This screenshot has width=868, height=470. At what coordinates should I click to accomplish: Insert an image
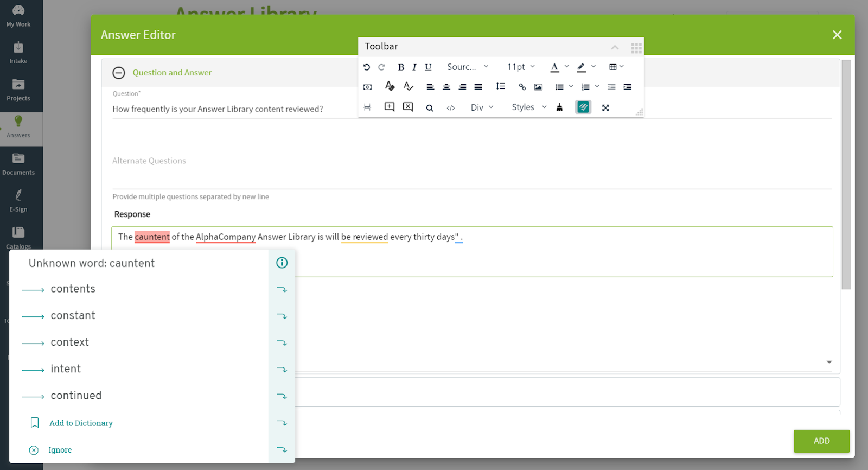coord(538,87)
